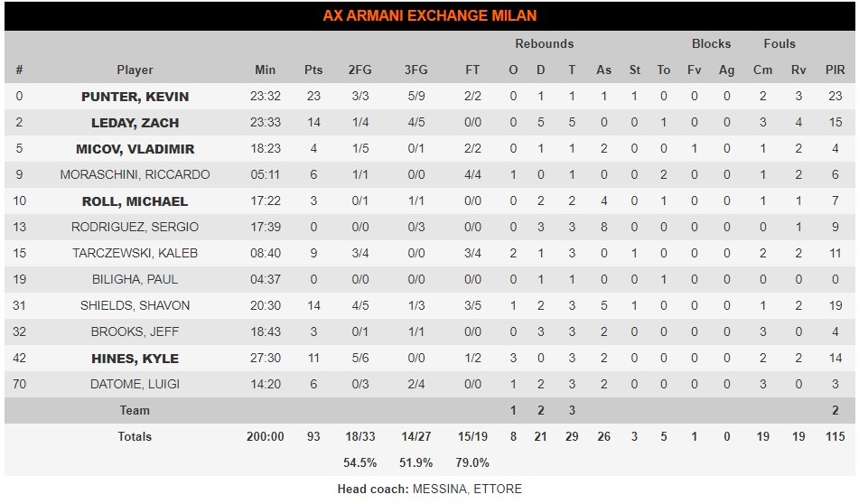859x504 pixels.
Task: Open SHIELDS, SHAVON player page
Action: coord(135,306)
